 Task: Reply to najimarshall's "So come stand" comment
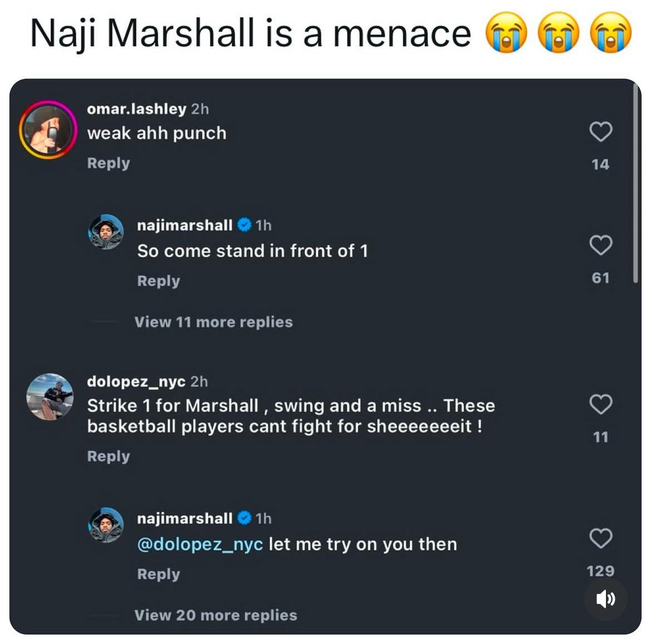tap(159, 281)
